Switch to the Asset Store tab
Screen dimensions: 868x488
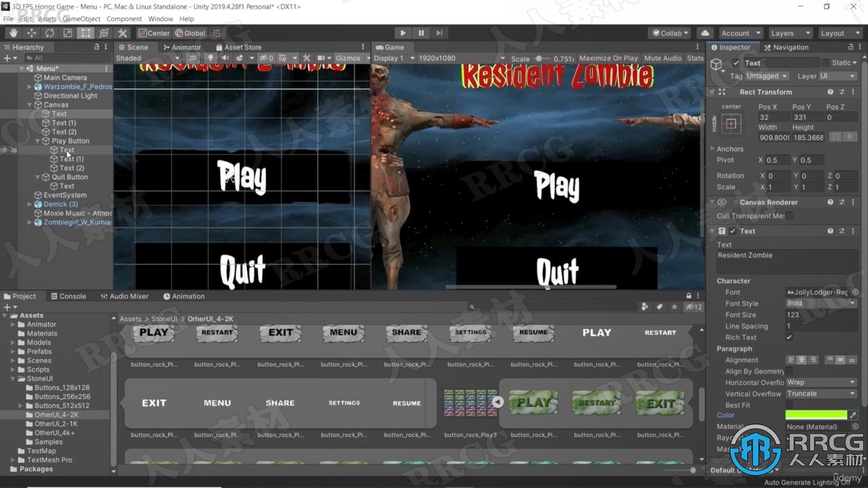[238, 47]
